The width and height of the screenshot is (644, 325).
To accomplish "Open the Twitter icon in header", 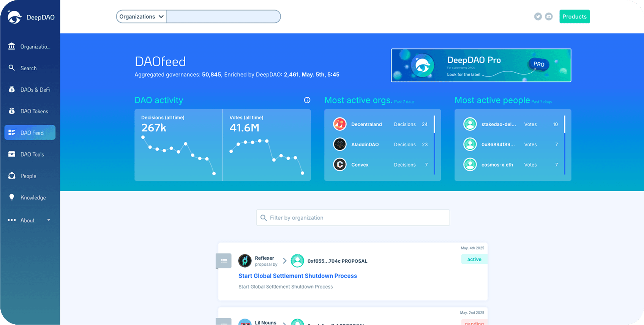I will tap(538, 16).
